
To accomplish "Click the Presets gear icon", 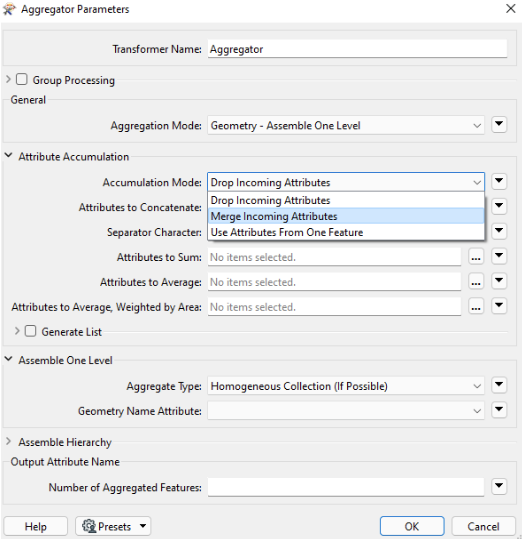I will click(89, 526).
